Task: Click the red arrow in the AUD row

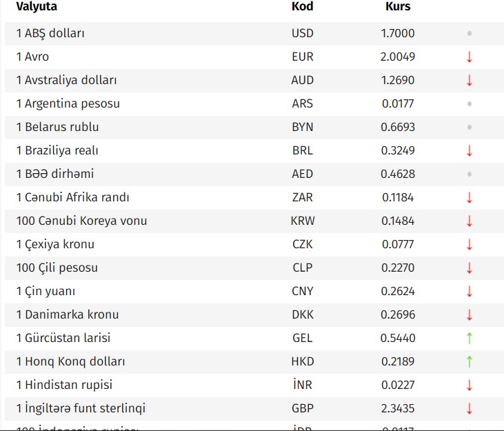Action: point(470,81)
